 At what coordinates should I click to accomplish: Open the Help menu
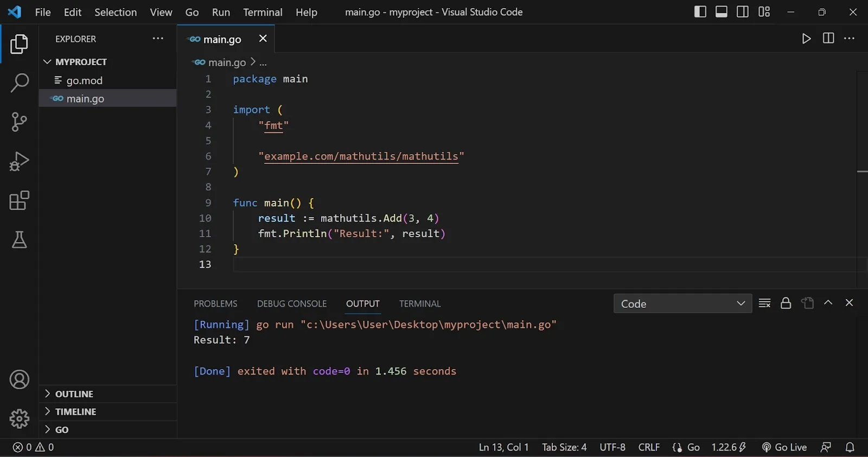(x=307, y=12)
